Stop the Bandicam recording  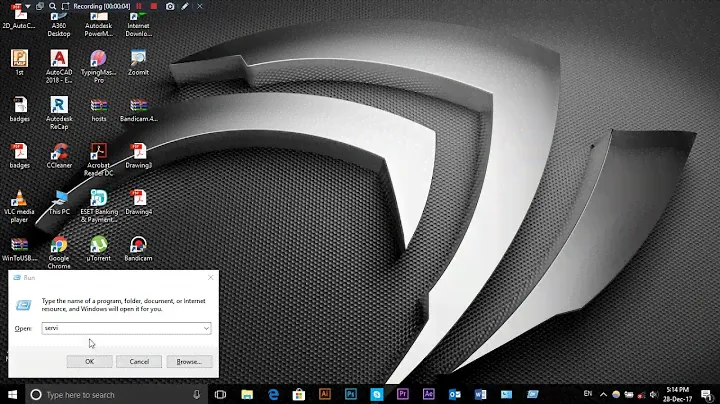click(x=154, y=6)
